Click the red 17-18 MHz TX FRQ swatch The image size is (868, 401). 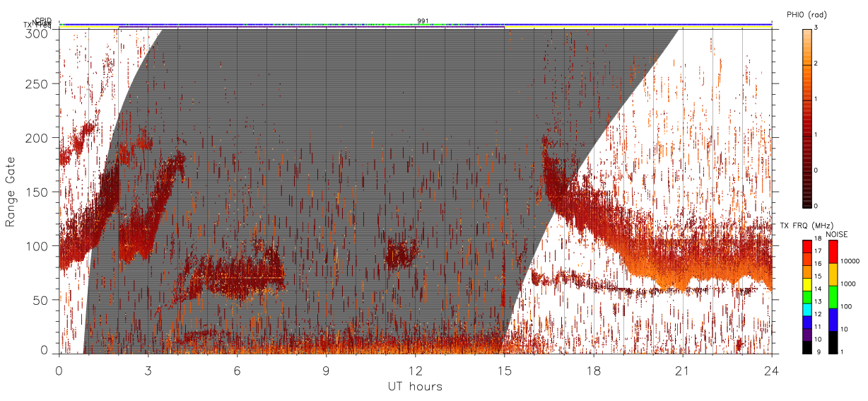click(807, 247)
